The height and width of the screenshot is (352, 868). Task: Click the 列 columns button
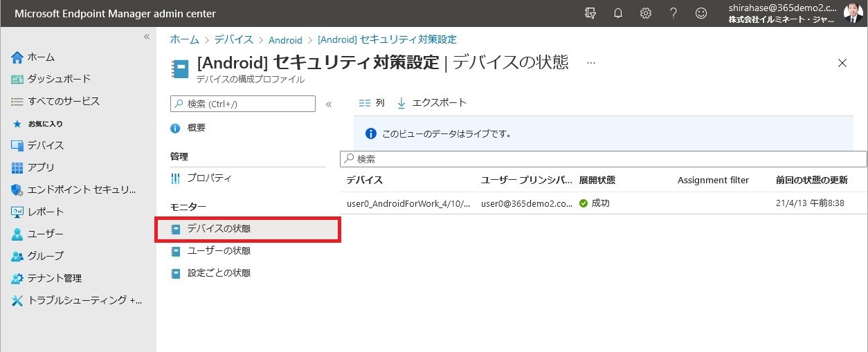point(372,102)
